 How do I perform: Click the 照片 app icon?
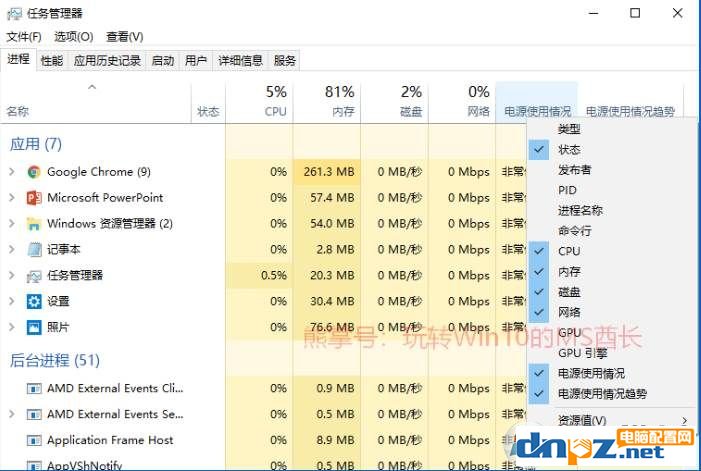point(34,328)
